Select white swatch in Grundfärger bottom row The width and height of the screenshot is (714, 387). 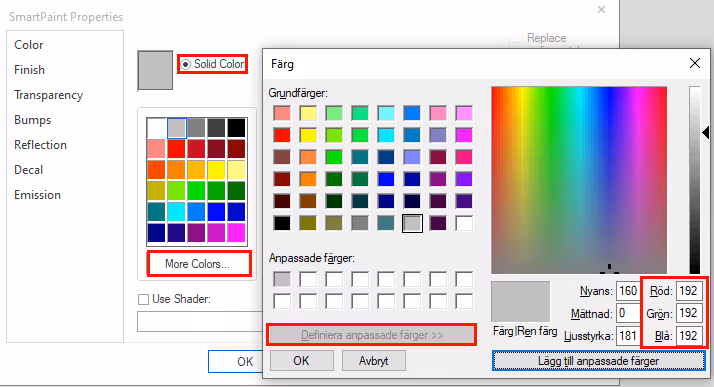click(x=464, y=223)
